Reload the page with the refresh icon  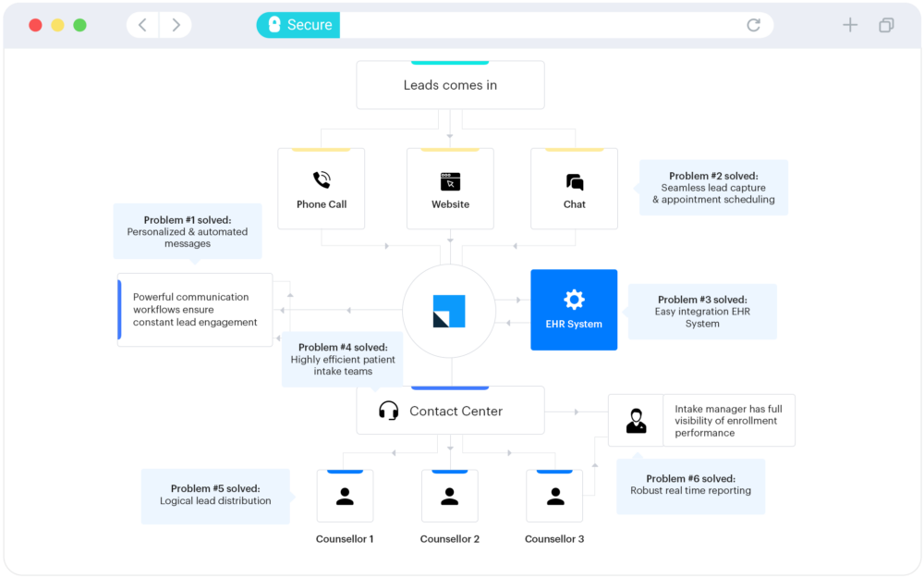point(755,25)
